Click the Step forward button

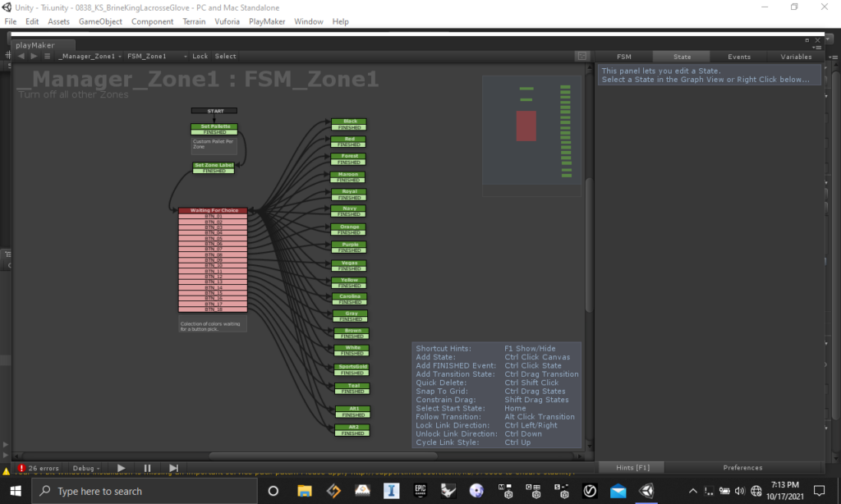point(174,468)
